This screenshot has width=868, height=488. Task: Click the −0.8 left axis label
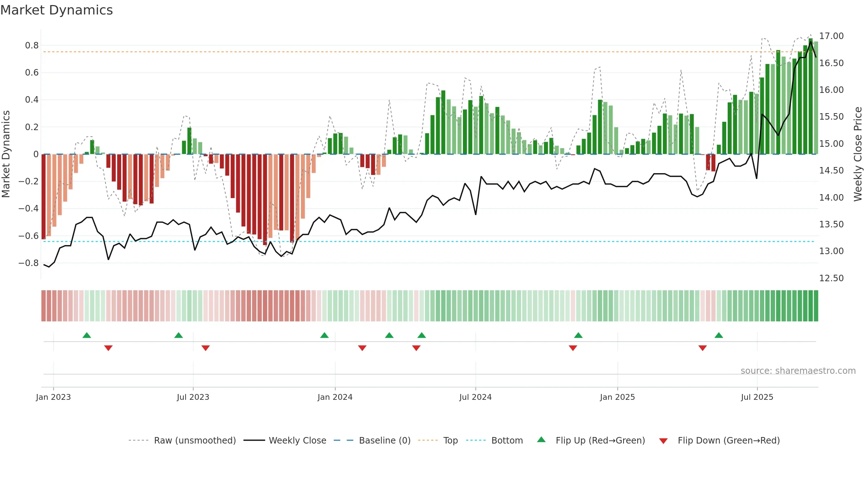(x=29, y=263)
